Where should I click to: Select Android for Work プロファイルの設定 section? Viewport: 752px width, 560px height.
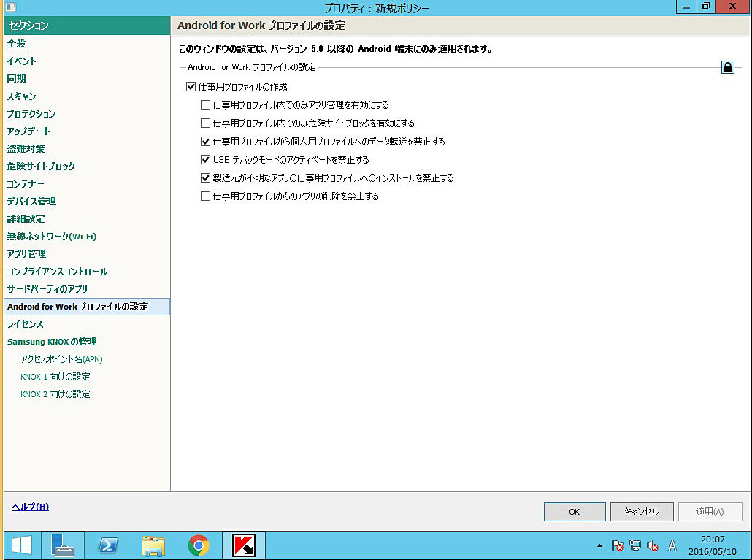87,307
